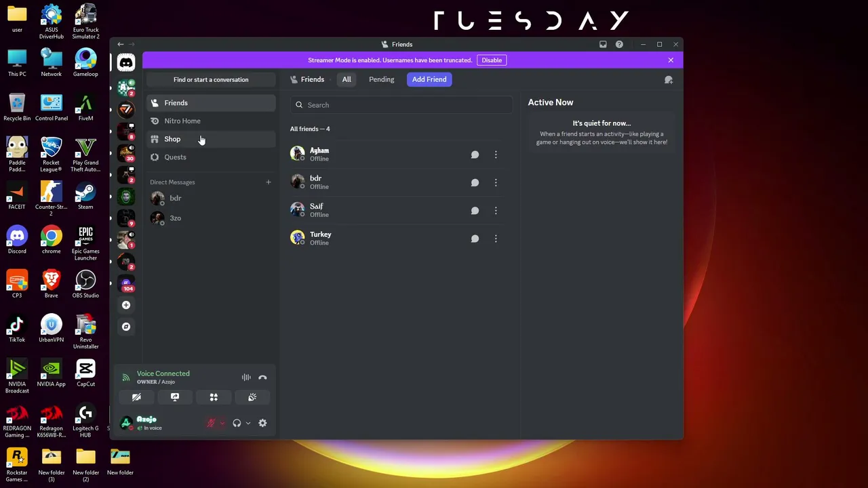
Task: Switch to the All friends tab
Action: coord(347,79)
